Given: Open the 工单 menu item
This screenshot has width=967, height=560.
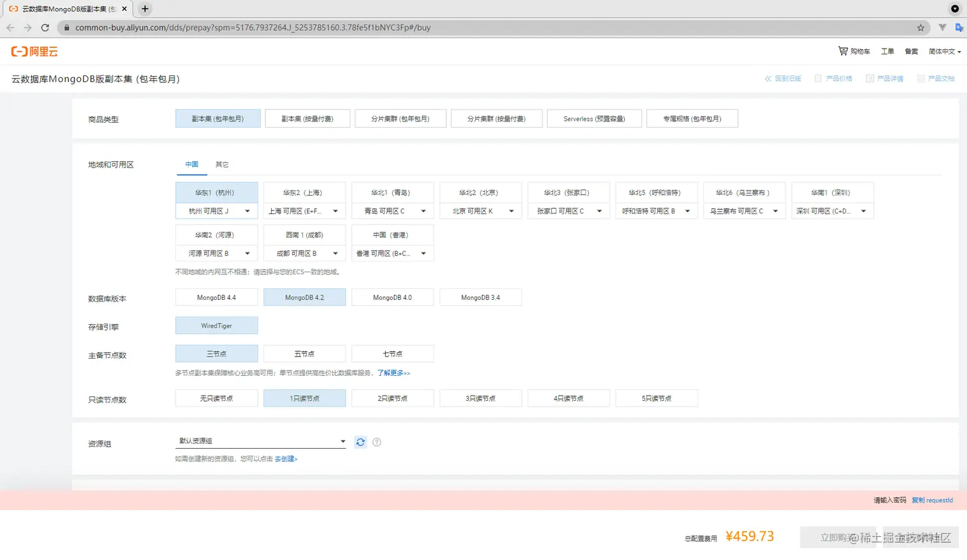Looking at the screenshot, I should pos(887,51).
